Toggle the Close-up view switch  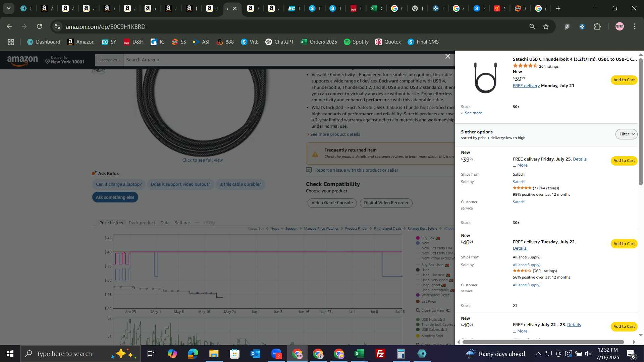448,310
